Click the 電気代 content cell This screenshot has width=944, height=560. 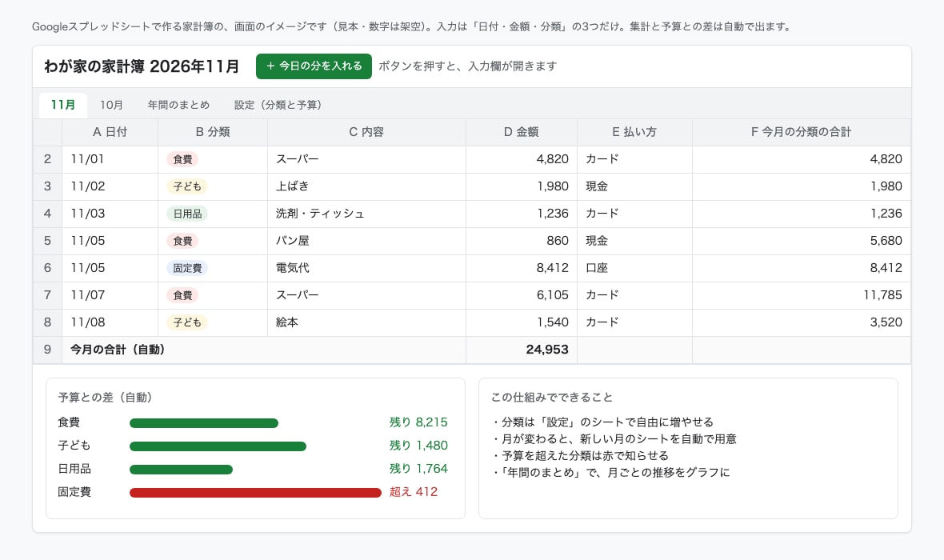pos(366,268)
